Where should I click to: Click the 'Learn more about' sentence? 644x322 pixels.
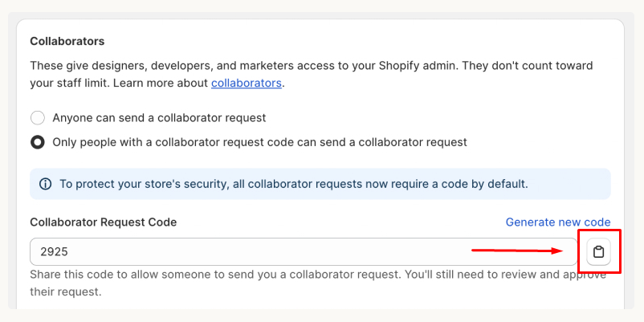157,83
